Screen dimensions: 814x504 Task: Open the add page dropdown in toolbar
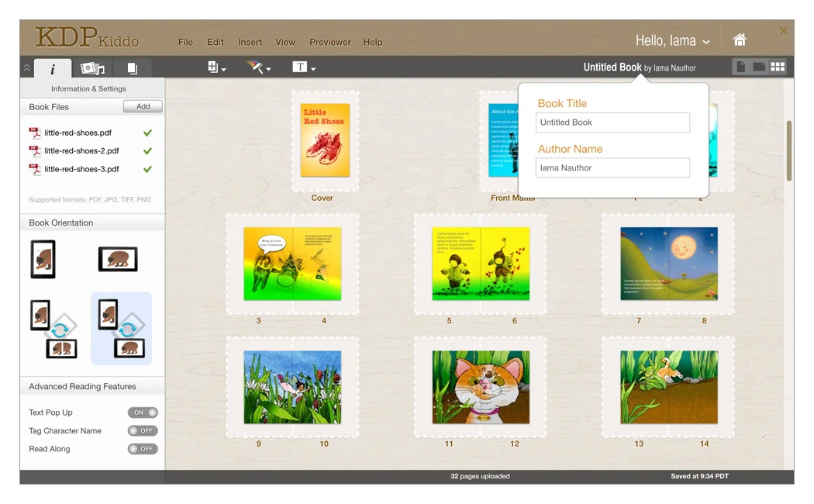[216, 67]
